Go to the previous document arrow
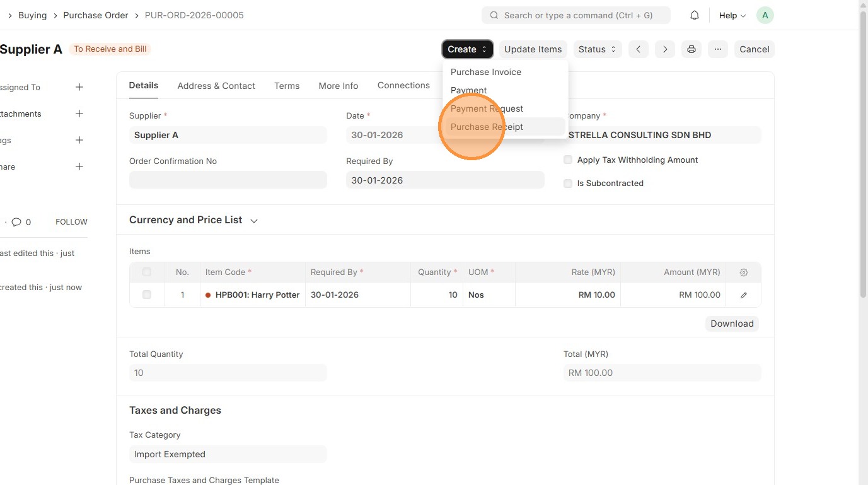 pos(638,49)
